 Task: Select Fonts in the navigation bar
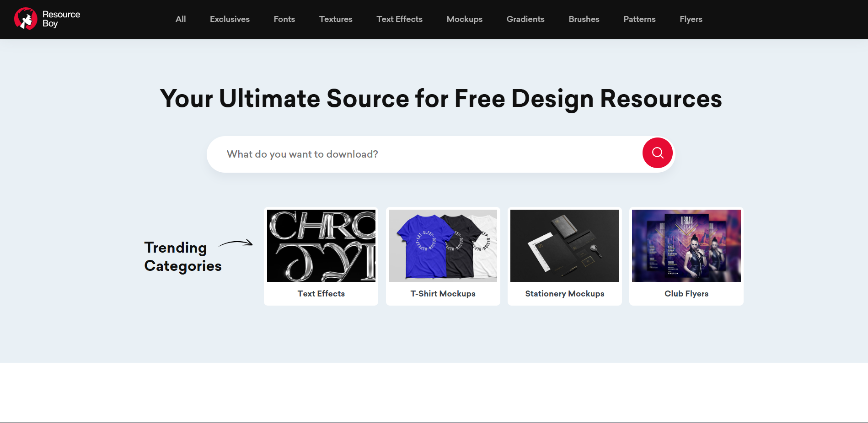pyautogui.click(x=284, y=19)
